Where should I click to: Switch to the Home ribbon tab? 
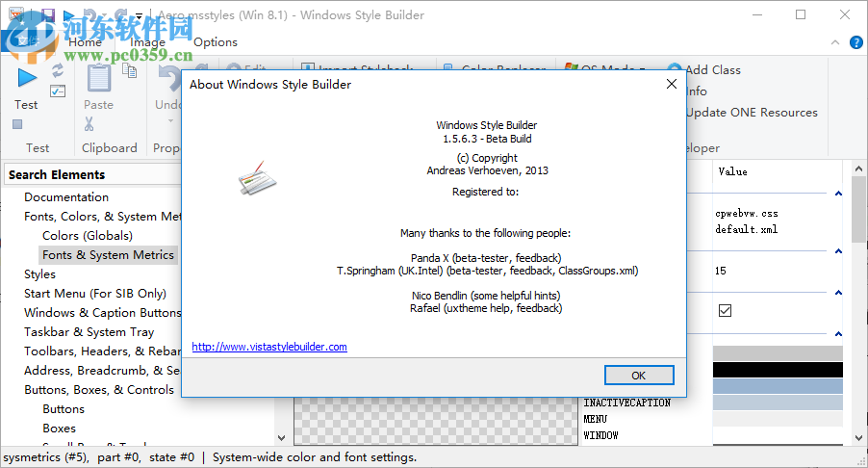point(86,42)
